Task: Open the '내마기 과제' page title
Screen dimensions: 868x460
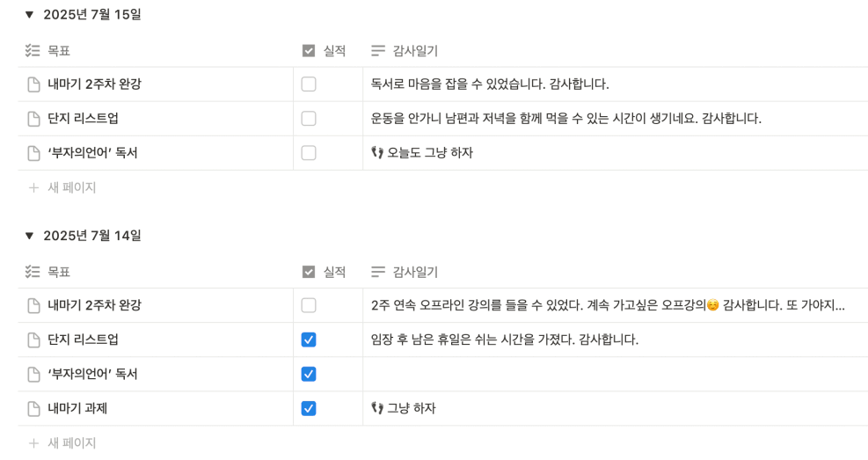Action: pyautogui.click(x=77, y=408)
